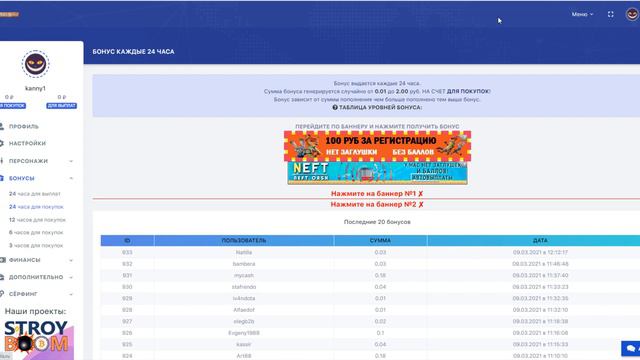Open Профиль in sidebar menu
The image size is (640, 360).
pos(24,127)
